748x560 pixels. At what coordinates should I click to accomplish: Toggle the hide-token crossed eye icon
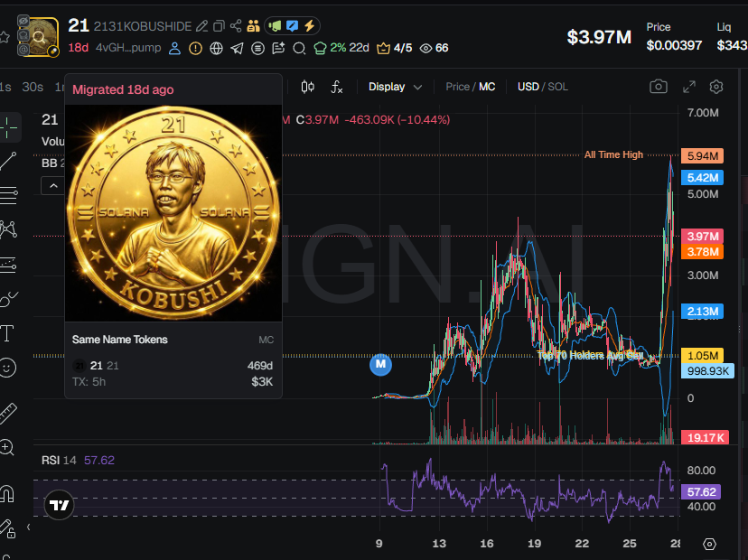tap(23, 21)
